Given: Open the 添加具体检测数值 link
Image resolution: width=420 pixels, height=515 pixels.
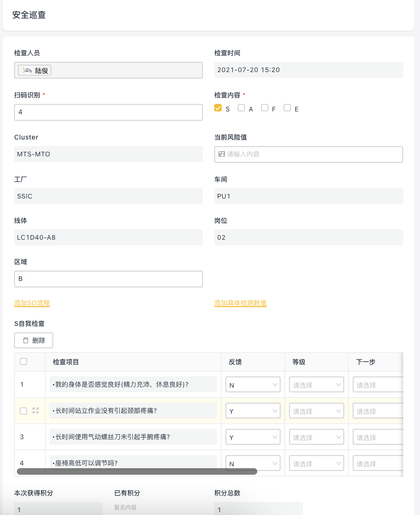Looking at the screenshot, I should click(240, 303).
